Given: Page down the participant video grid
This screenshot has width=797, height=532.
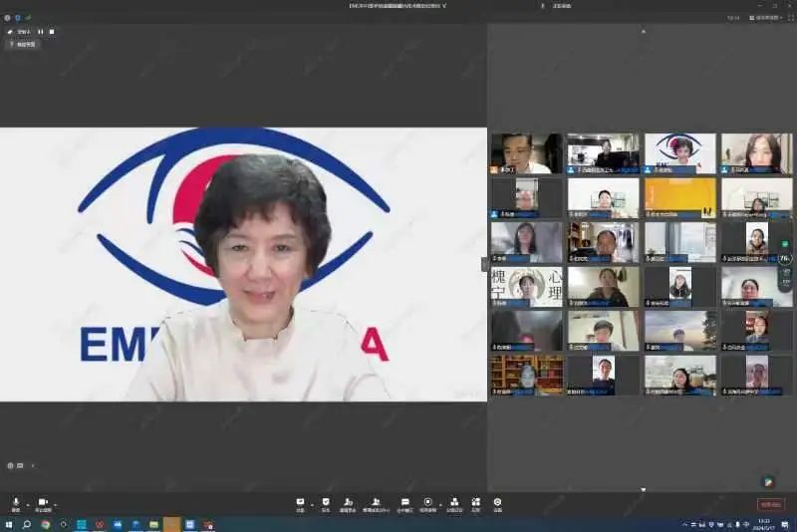Looking at the screenshot, I should [643, 490].
